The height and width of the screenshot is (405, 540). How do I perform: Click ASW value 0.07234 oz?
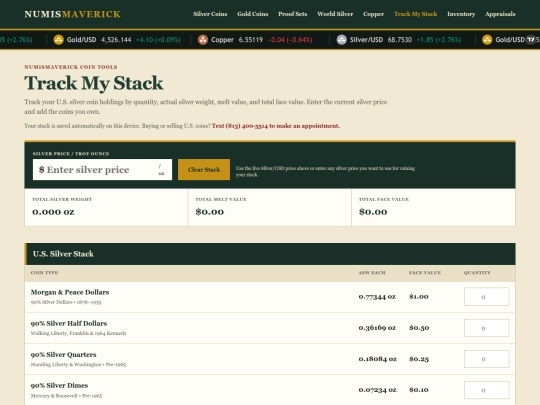point(377,390)
